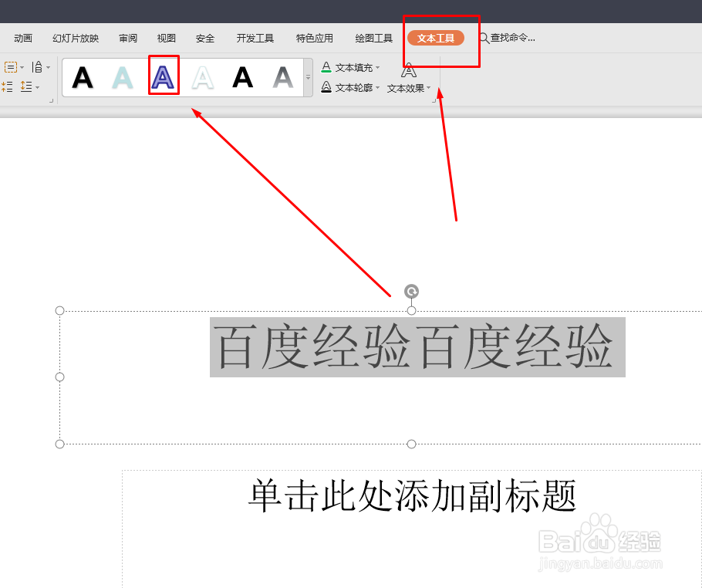Open the 文本轮廓 dropdown arrow
The width and height of the screenshot is (702, 588).
(x=378, y=88)
